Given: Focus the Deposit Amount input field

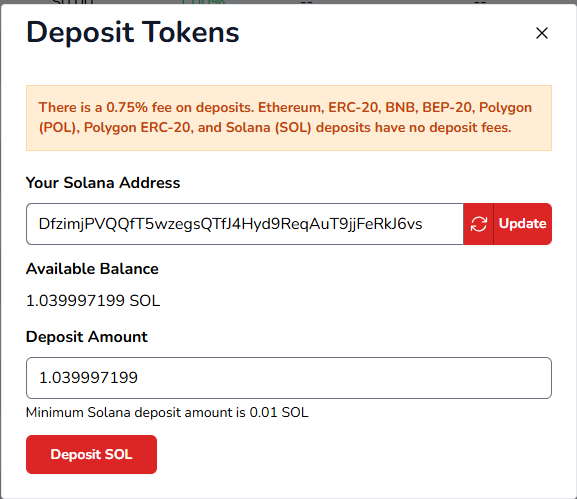Looking at the screenshot, I should 289,378.
